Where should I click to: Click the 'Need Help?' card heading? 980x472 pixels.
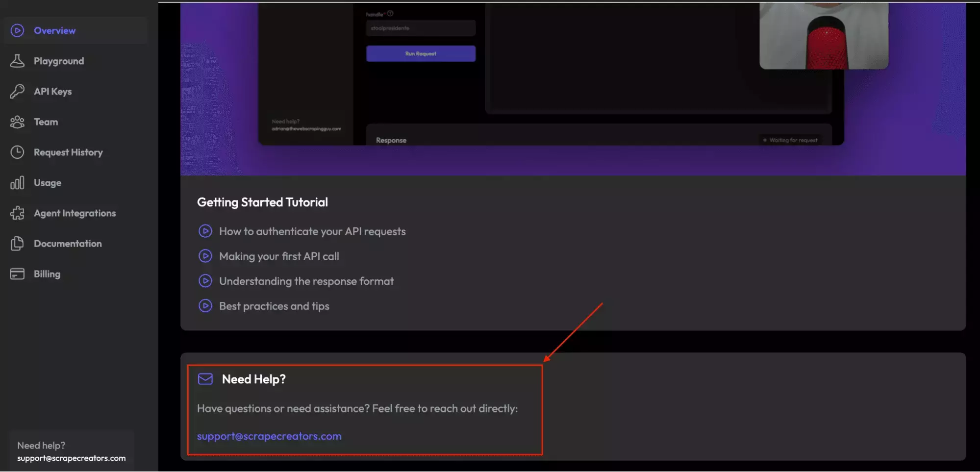coord(253,379)
